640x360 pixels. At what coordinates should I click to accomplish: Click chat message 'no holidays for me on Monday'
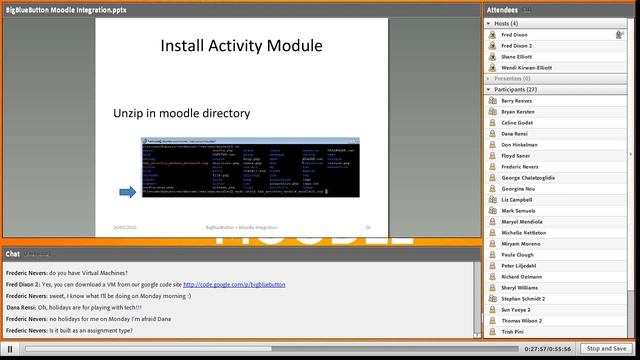click(110, 319)
